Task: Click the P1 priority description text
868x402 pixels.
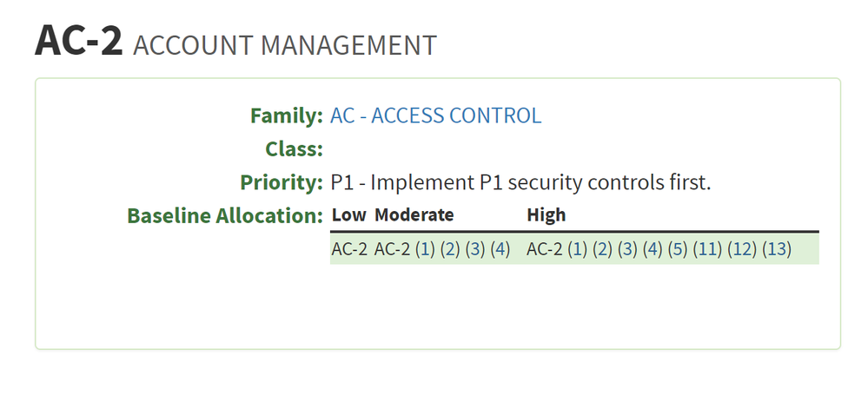Action: coord(521,183)
